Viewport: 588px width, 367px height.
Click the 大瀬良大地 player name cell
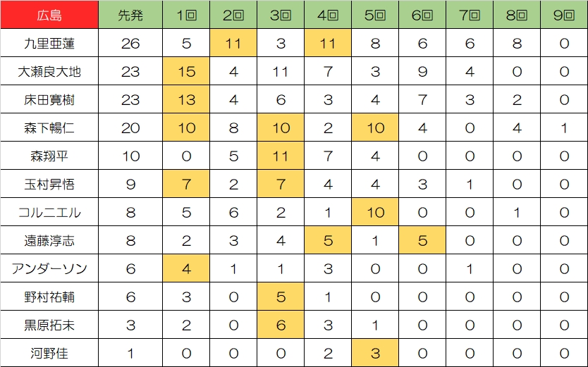pos(49,71)
